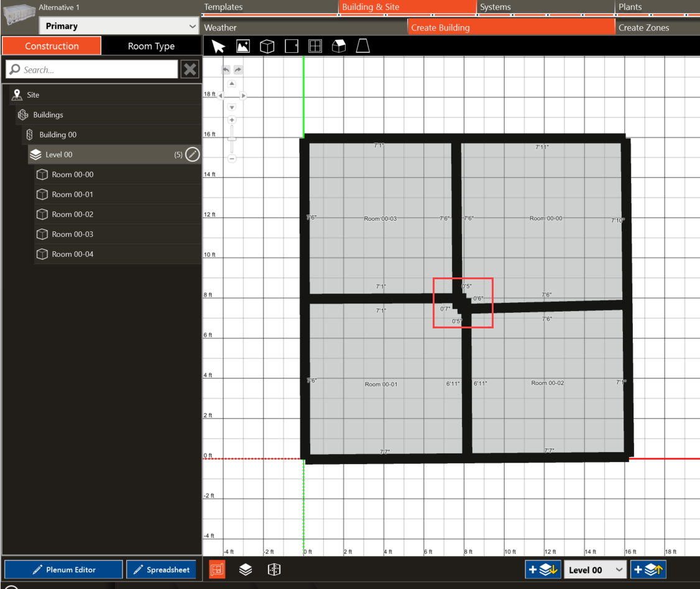Click the Room 00-02 label in plan
Image resolution: width=700 pixels, height=589 pixels.
(x=548, y=383)
